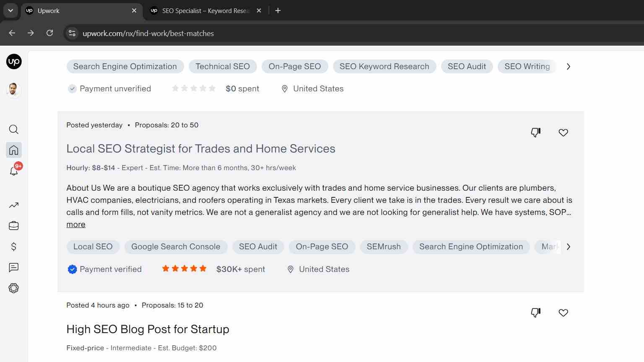644x362 pixels.
Task: Expand skill tags after Search Engine Optimization chevron
Action: (568, 247)
